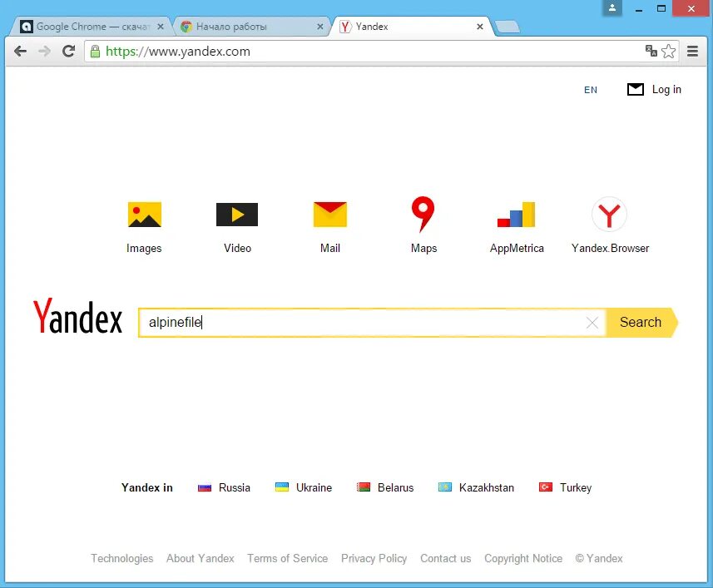Click the yellow Search button
Image resolution: width=713 pixels, height=588 pixels.
click(x=641, y=323)
